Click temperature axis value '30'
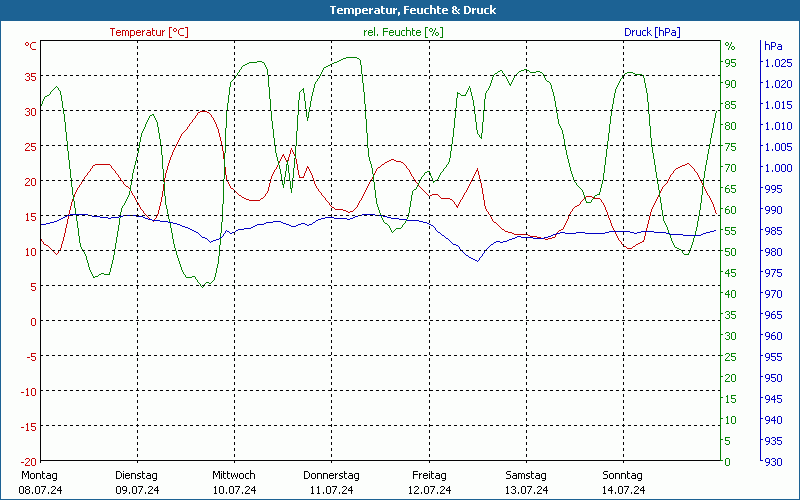The width and height of the screenshot is (800, 500). pos(31,112)
